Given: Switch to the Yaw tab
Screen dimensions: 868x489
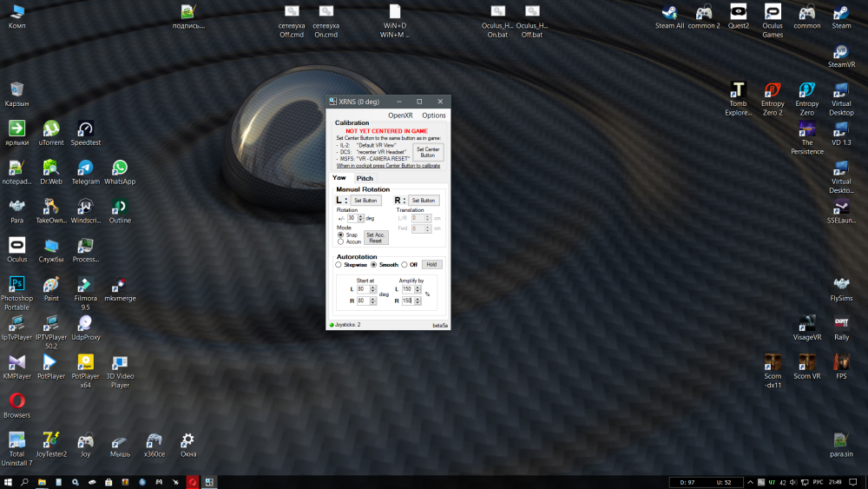Looking at the screenshot, I should click(x=339, y=178).
